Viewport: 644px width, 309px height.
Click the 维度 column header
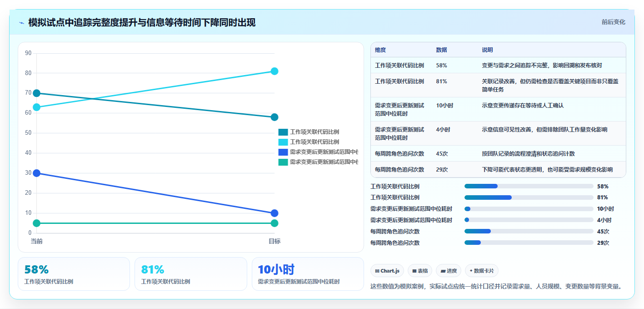pos(380,50)
